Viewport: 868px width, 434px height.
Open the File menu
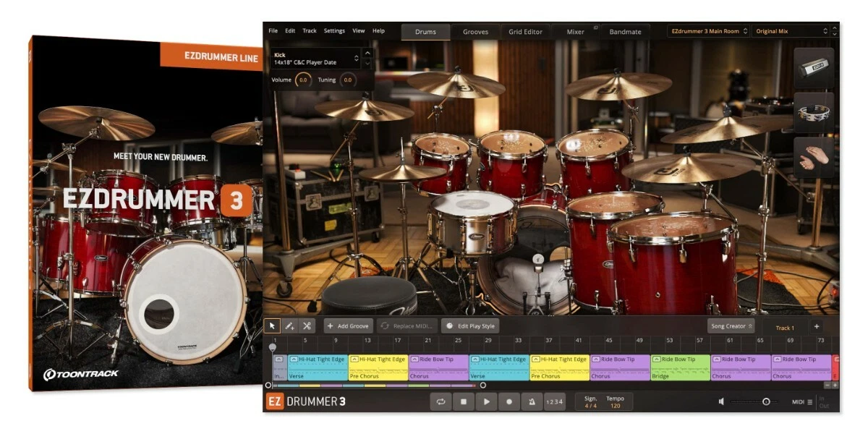pos(273,31)
